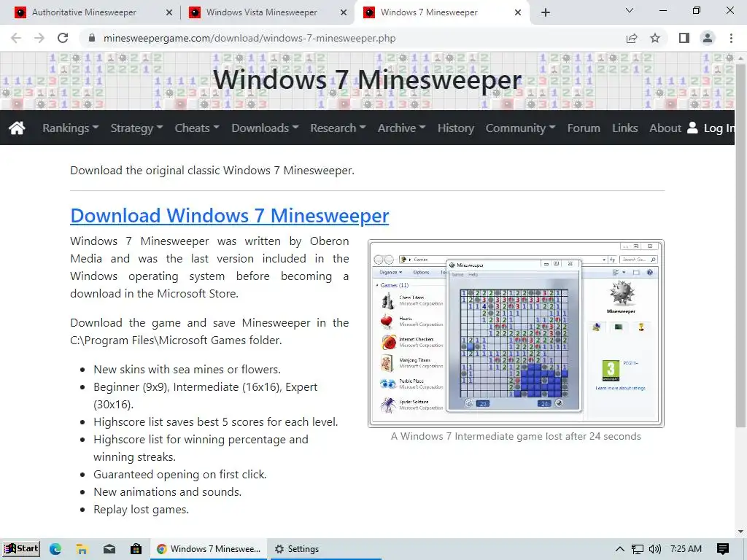
Task: Open a new tab with plus button
Action: (546, 12)
